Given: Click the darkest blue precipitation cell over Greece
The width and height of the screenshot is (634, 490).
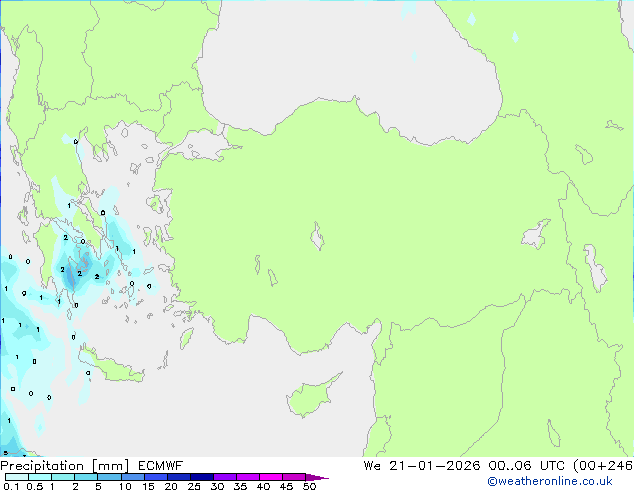Looking at the screenshot, I should click(x=71, y=277).
